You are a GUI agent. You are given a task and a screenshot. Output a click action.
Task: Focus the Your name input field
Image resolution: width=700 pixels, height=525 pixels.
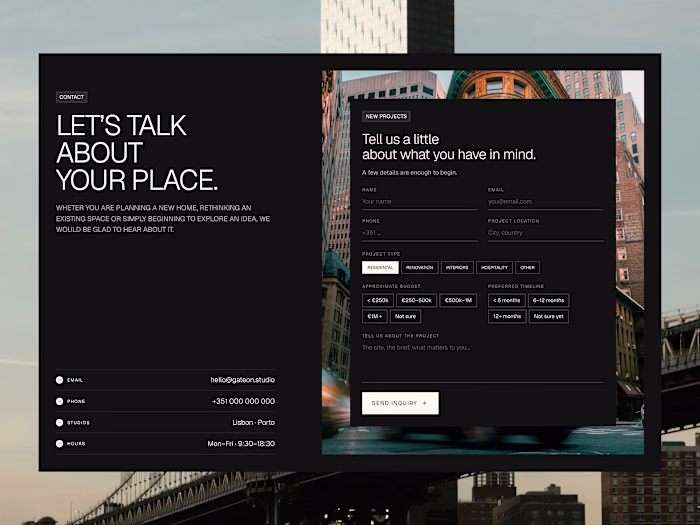click(420, 202)
